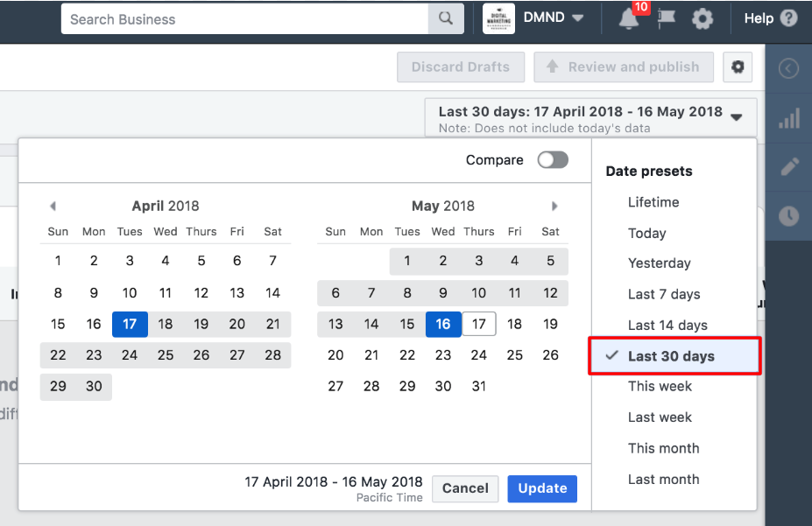
Task: Click the search magnifier icon
Action: pyautogui.click(x=446, y=18)
